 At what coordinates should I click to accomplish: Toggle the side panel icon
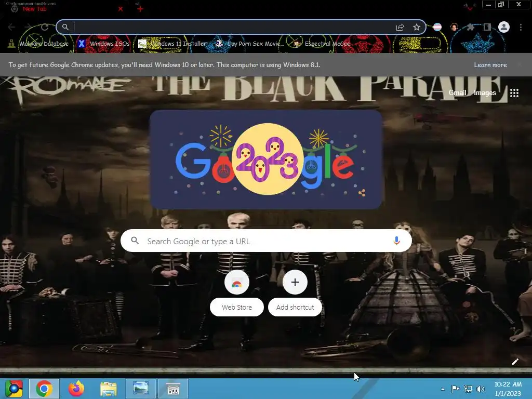pyautogui.click(x=487, y=27)
